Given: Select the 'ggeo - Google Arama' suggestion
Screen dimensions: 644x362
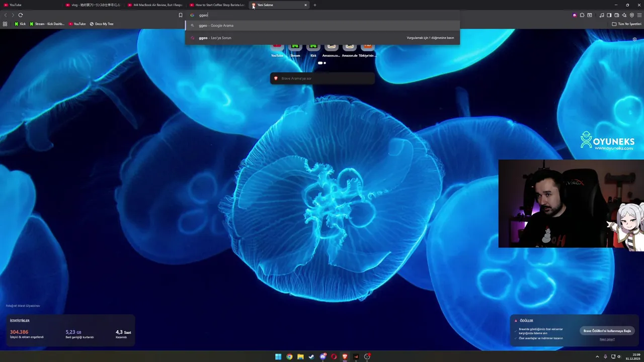Looking at the screenshot, I should click(x=322, y=25).
